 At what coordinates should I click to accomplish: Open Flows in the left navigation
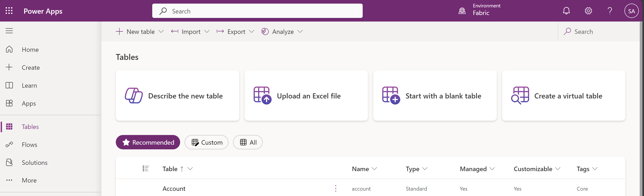coord(29,144)
